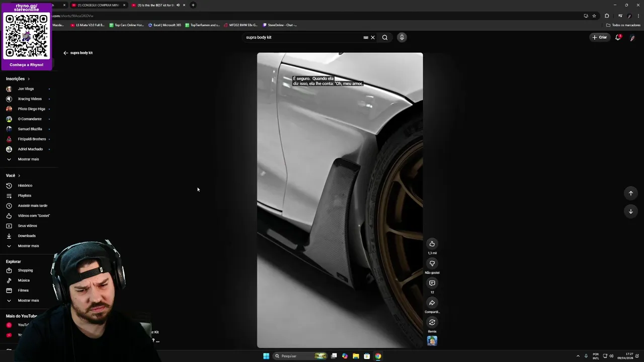The width and height of the screenshot is (644, 362).
Task: Click the search magnifier button
Action: [x=385, y=37]
